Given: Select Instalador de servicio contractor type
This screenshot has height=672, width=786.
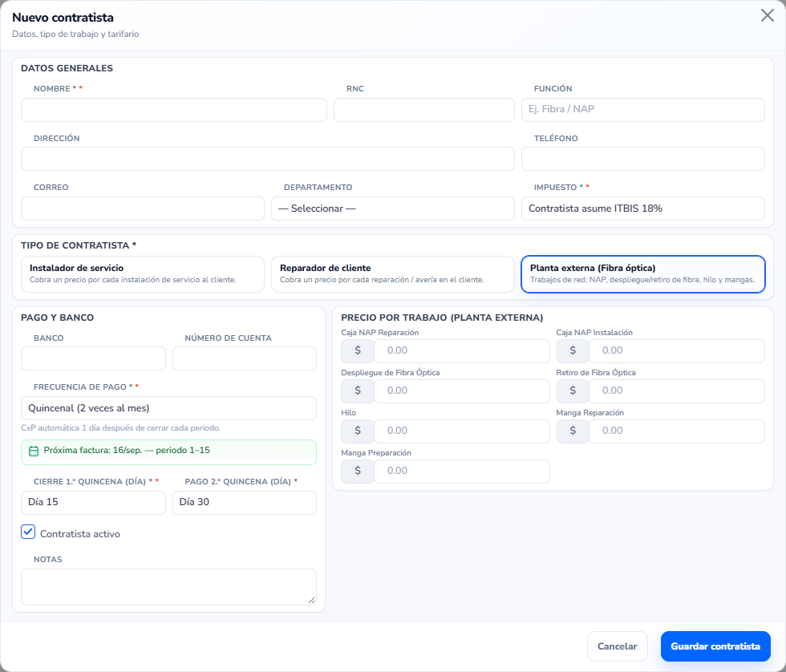Looking at the screenshot, I should pyautogui.click(x=143, y=274).
